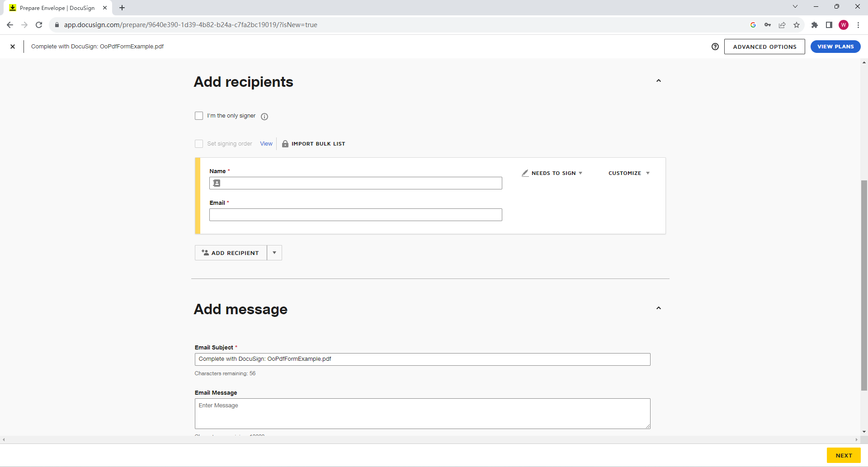The height and width of the screenshot is (467, 868).
Task: Open the Chrome profile avatar W
Action: [844, 25]
